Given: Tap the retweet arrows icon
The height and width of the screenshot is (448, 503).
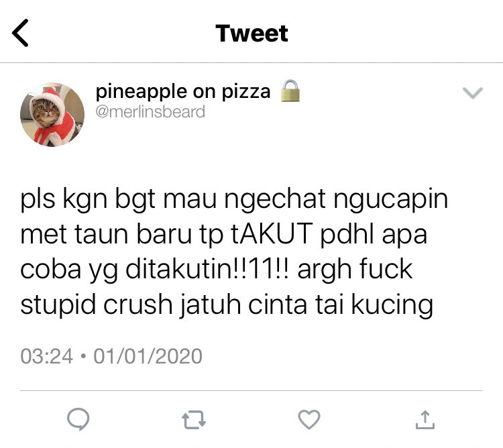Looking at the screenshot, I should [x=194, y=420].
